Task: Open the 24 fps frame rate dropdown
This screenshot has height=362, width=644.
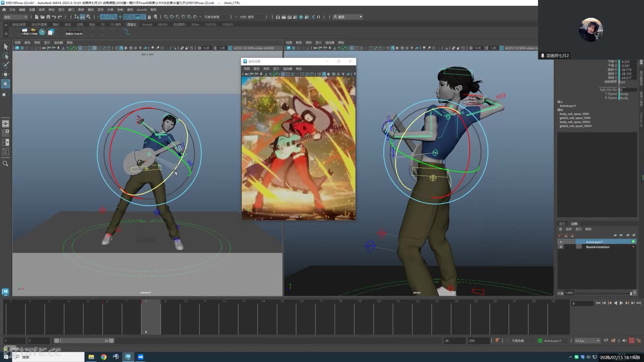Action: (587, 341)
